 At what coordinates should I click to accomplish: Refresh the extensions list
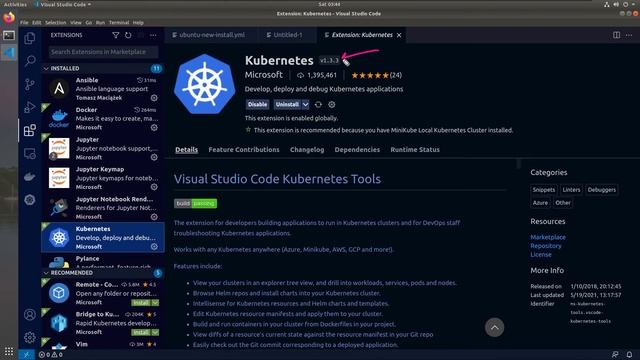(x=128, y=36)
